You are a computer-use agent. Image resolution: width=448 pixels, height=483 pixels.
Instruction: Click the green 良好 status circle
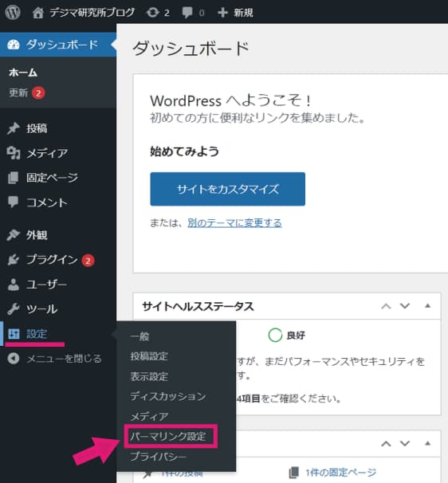(x=275, y=335)
